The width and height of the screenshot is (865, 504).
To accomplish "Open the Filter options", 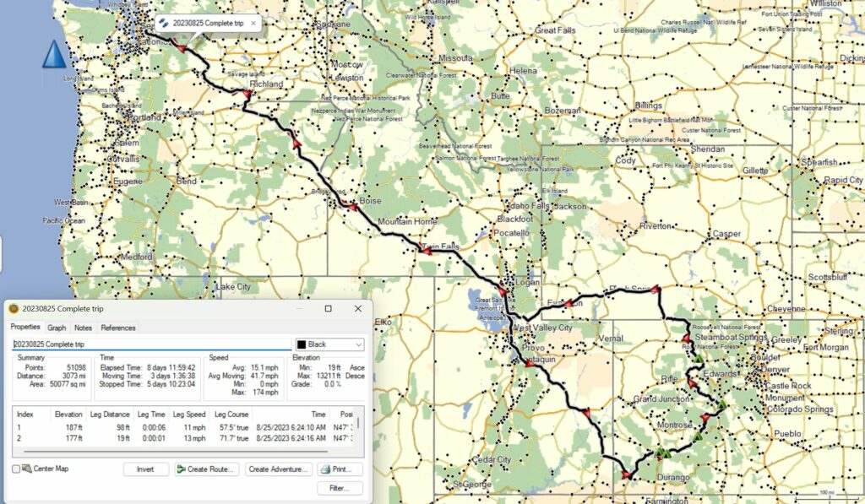I will point(340,488).
